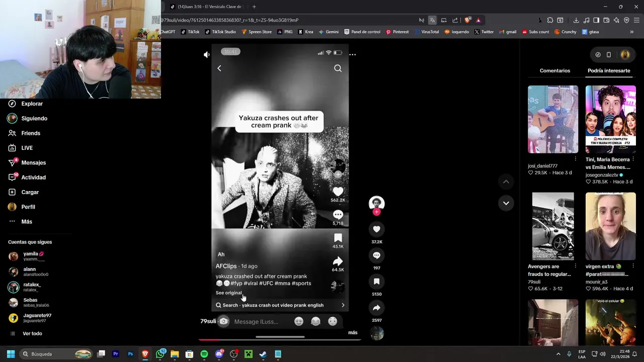Show more bookmarks with the double chevron
The width and height of the screenshot is (644, 362).
[x=631, y=32]
